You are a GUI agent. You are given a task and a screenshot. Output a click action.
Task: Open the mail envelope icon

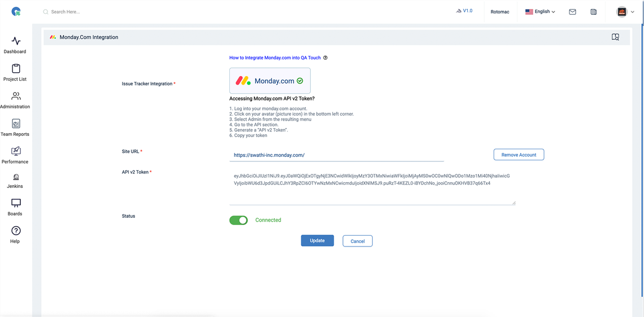pos(572,12)
